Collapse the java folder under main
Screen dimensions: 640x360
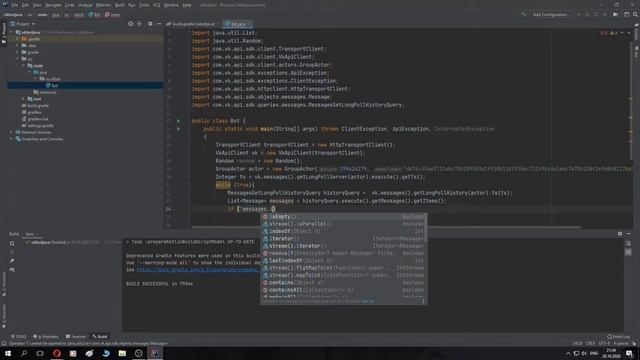coord(30,72)
